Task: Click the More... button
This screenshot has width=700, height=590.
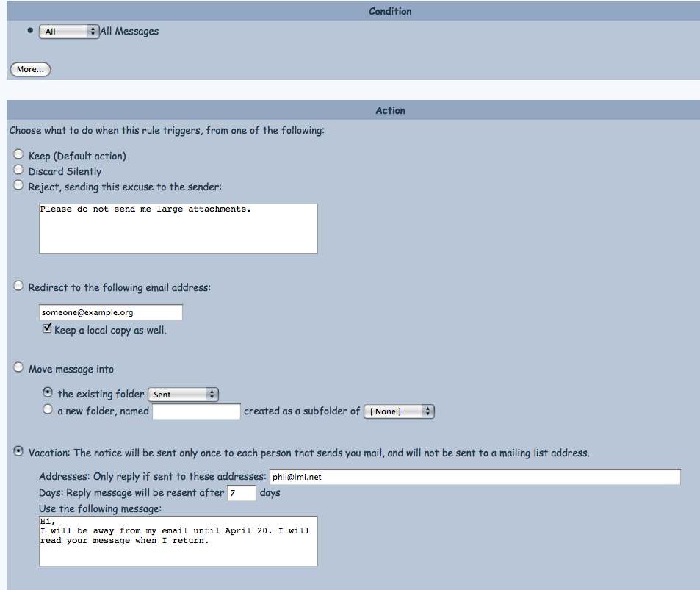Action: (x=30, y=69)
